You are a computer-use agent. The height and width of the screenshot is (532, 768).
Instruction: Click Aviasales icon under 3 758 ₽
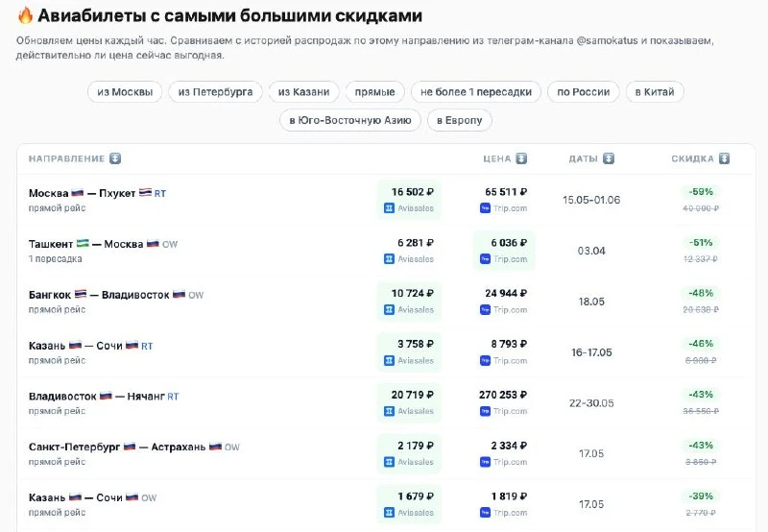[389, 361]
